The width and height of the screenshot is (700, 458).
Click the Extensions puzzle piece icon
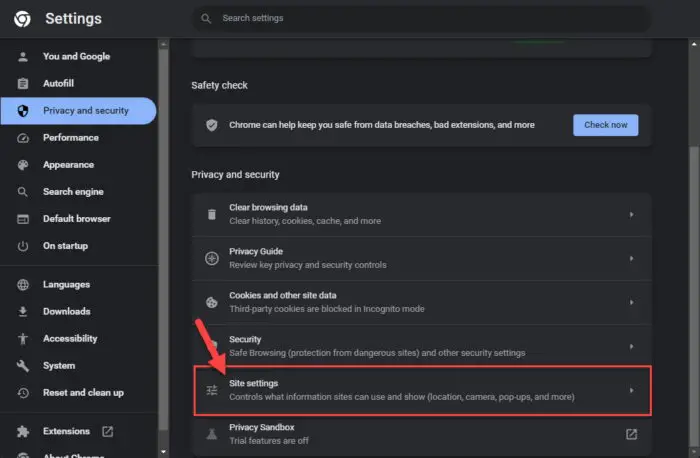pos(22,432)
